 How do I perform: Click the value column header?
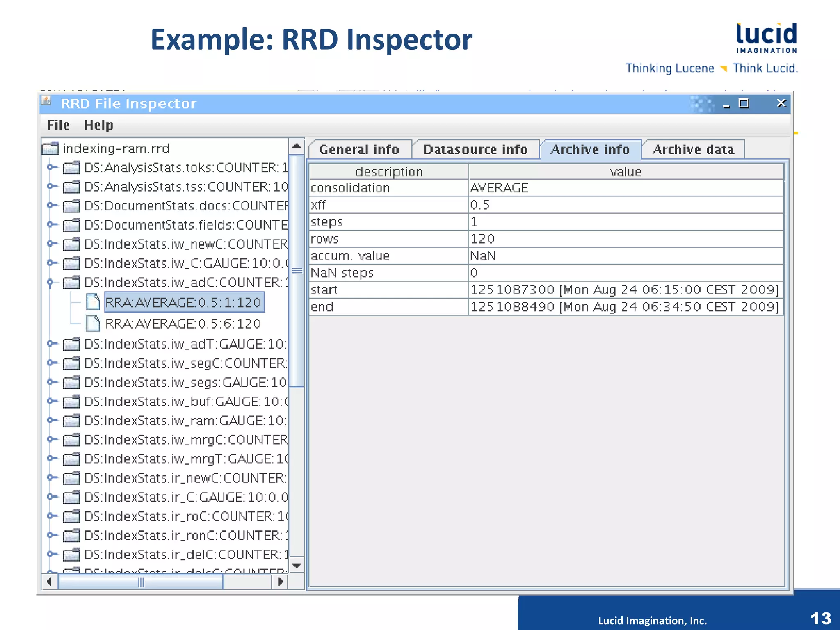click(x=625, y=171)
